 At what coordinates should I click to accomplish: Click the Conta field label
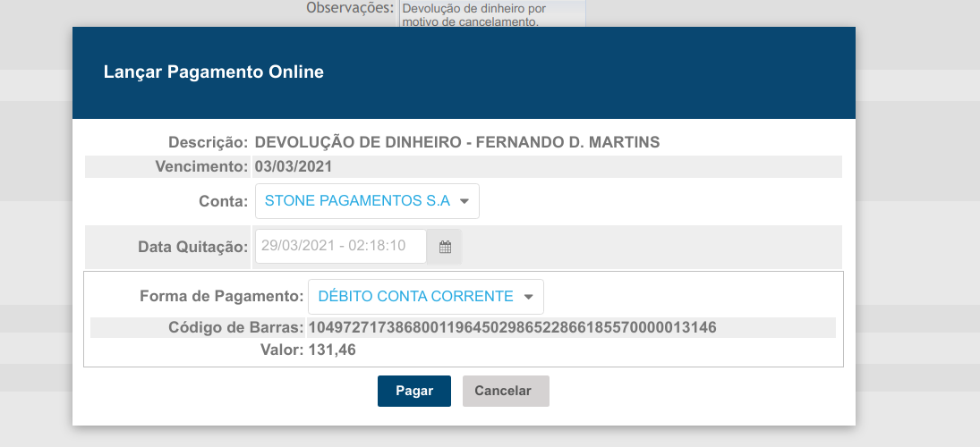(223, 202)
